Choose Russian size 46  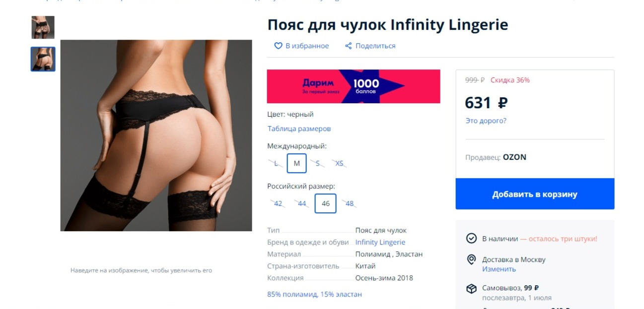point(326,203)
